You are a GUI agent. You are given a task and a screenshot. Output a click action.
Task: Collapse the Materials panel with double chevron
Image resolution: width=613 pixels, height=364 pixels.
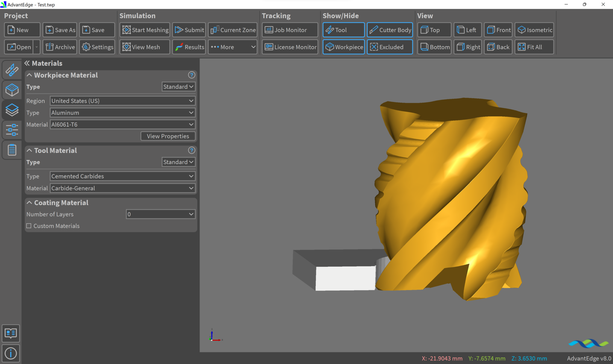click(27, 63)
